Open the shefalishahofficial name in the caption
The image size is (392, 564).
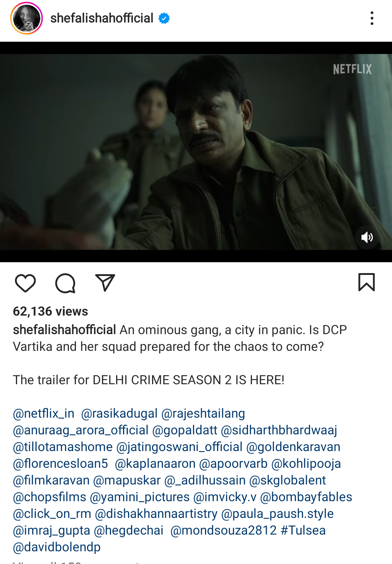(65, 330)
